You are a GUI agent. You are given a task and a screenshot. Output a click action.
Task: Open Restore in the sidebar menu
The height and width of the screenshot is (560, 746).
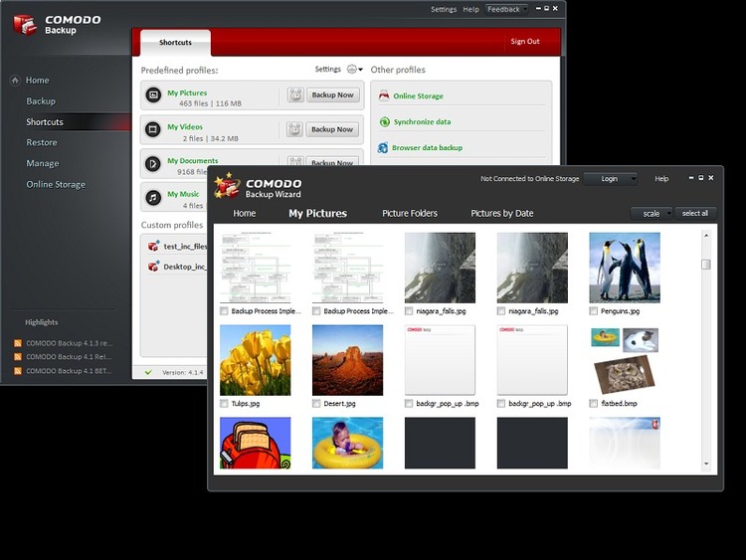tap(42, 142)
